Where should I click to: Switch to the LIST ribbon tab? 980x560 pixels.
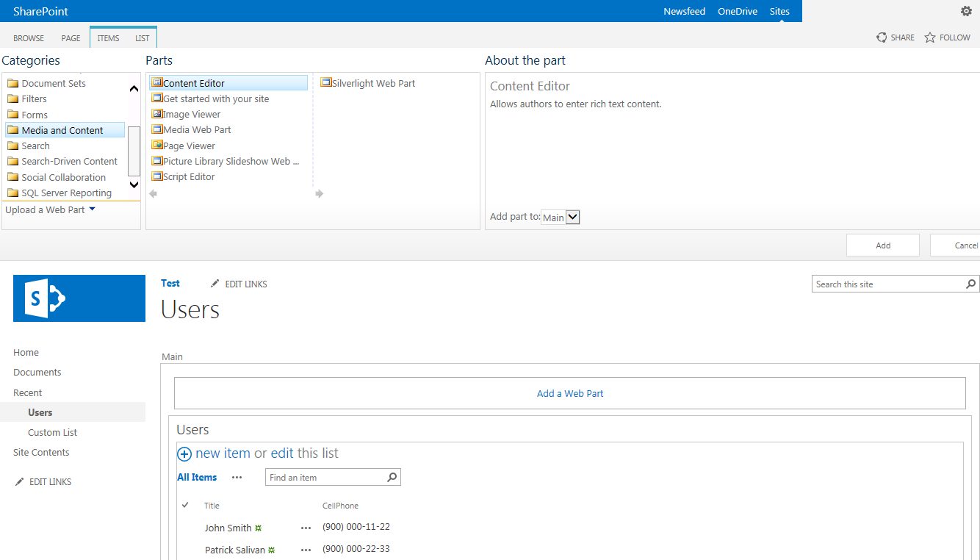click(142, 37)
